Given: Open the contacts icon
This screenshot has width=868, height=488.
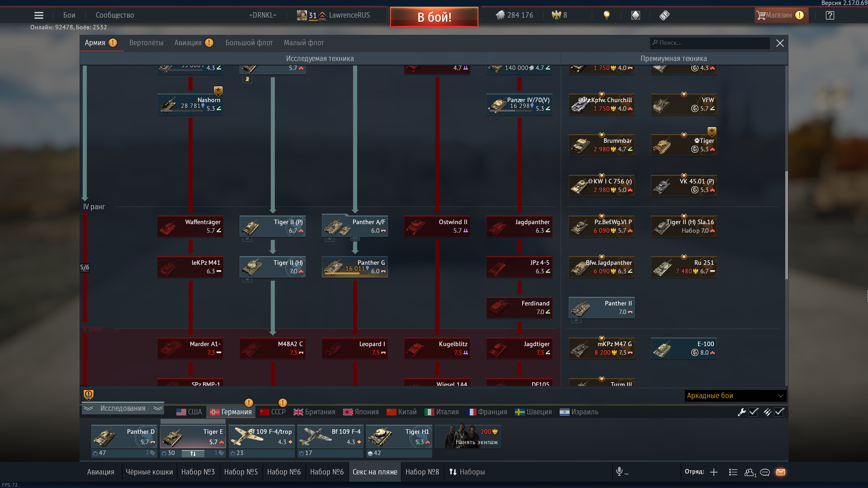Looking at the screenshot, I should tap(750, 472).
